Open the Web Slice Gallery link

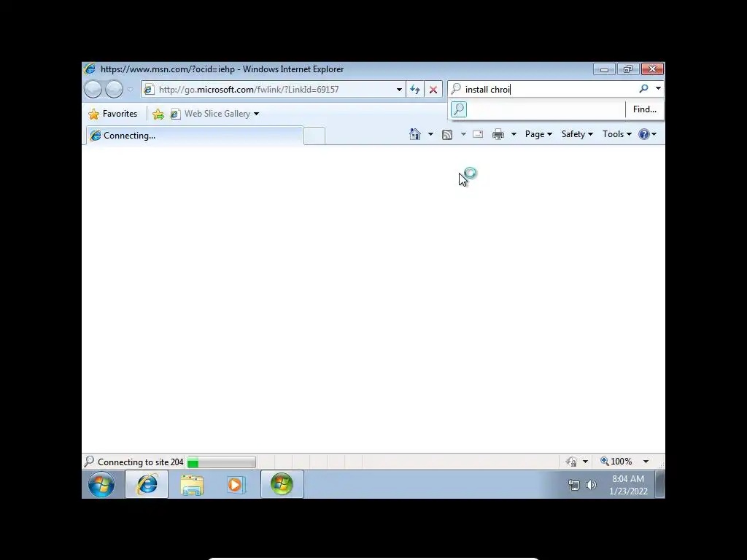click(x=211, y=114)
